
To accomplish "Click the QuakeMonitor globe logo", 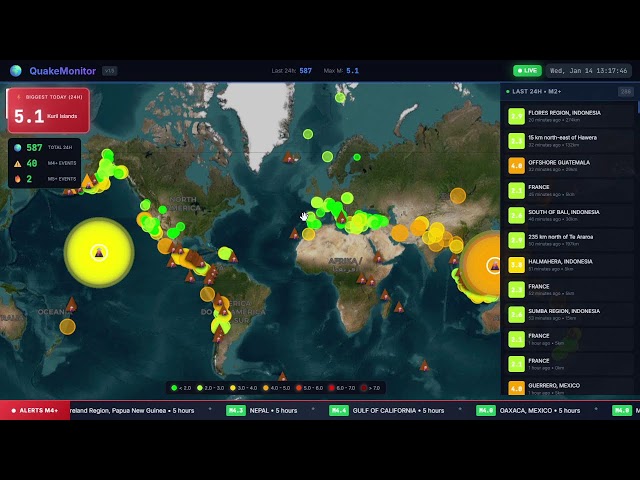I will [x=16, y=71].
